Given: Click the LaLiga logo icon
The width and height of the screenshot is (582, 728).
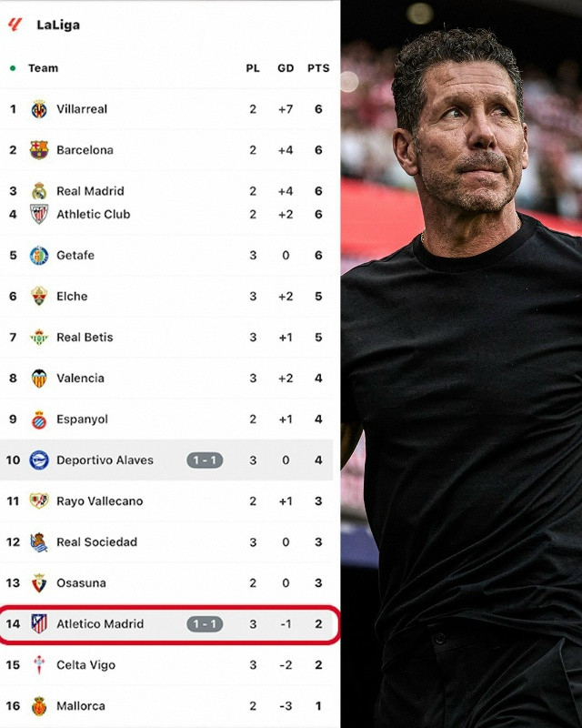Looking at the screenshot, I should [15, 25].
